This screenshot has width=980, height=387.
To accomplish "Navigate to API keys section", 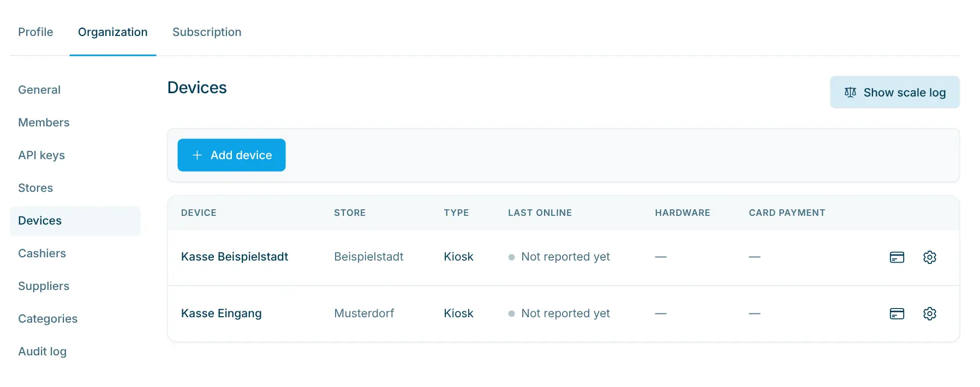I will pos(41,155).
